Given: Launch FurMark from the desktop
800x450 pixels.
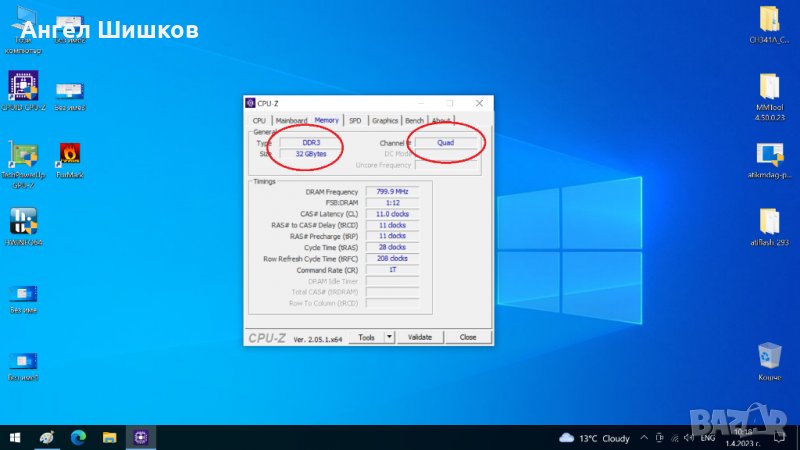Looking at the screenshot, I should pyautogui.click(x=69, y=154).
